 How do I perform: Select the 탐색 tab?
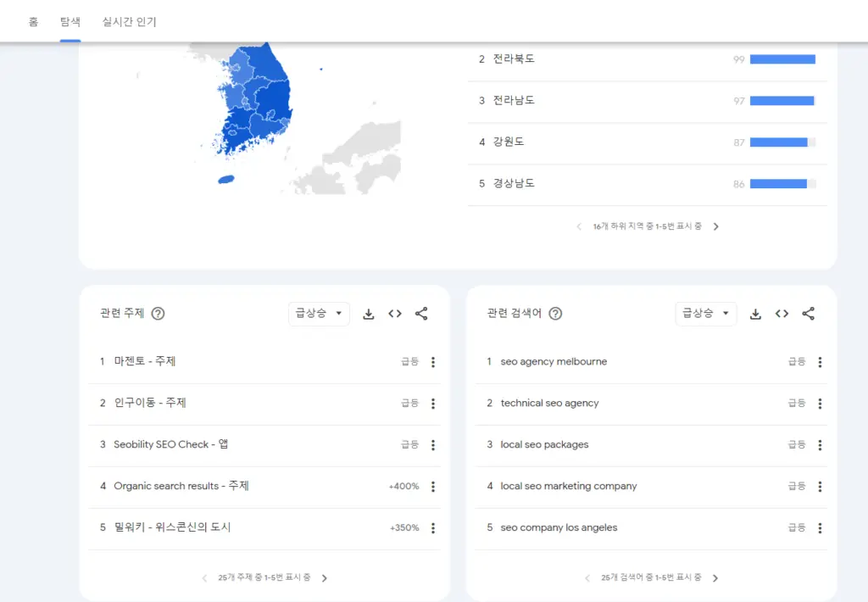[x=70, y=21]
